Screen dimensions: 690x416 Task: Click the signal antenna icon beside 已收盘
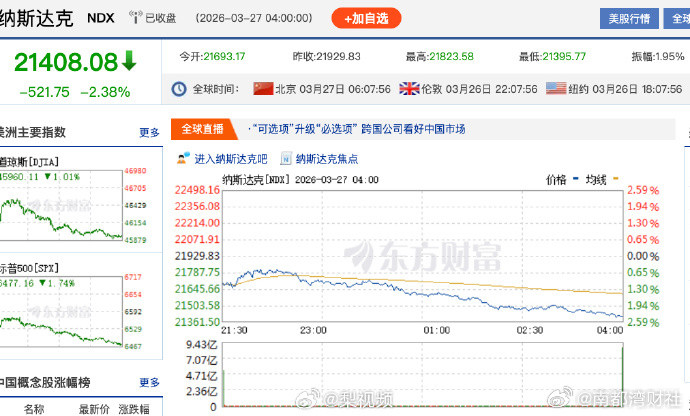coord(136,17)
